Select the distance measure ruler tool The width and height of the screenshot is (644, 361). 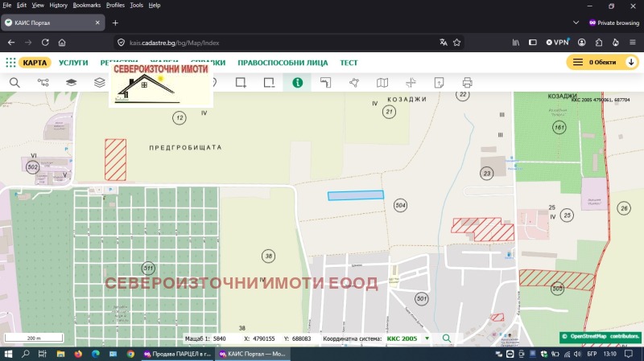pyautogui.click(x=326, y=83)
